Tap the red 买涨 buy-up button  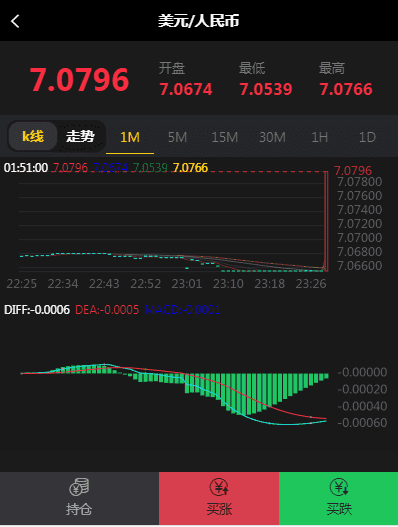point(219,498)
